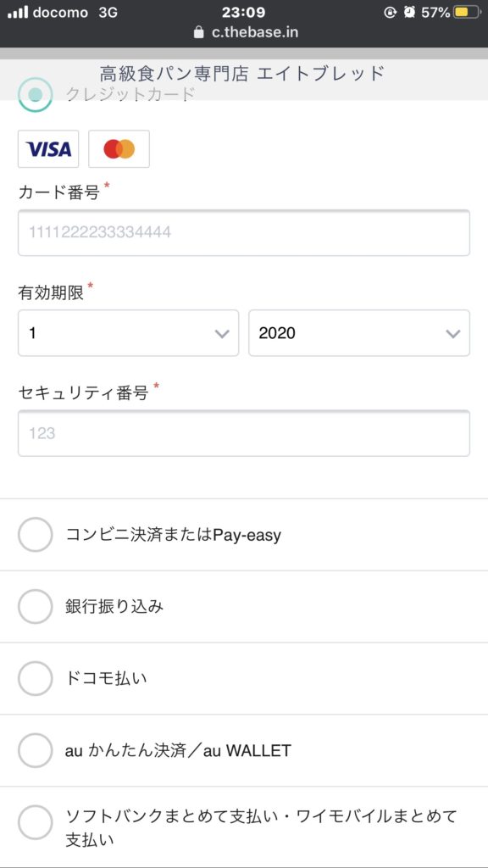Select the クレジットカード radio button

point(36,95)
